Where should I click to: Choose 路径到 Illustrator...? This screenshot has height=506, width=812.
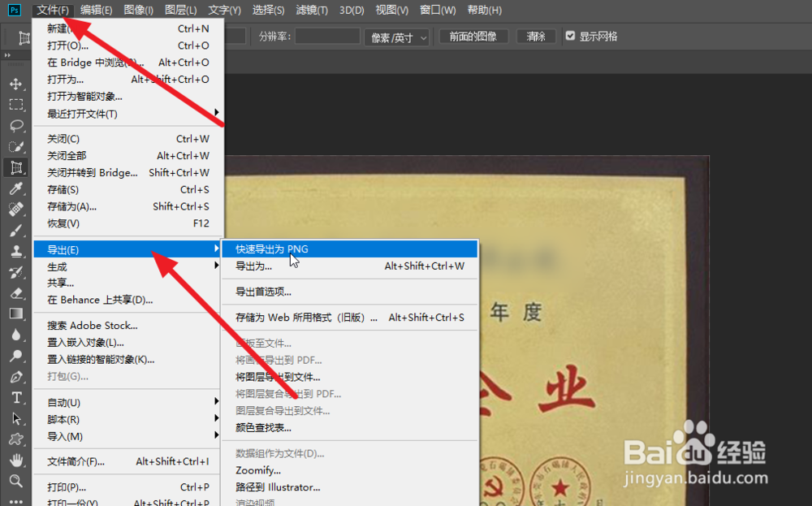pos(349,487)
